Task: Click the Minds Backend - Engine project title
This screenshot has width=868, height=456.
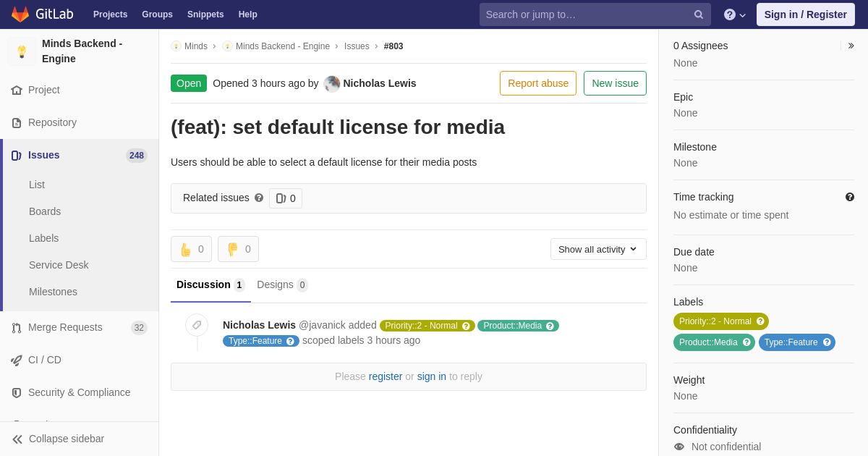Action: (82, 51)
